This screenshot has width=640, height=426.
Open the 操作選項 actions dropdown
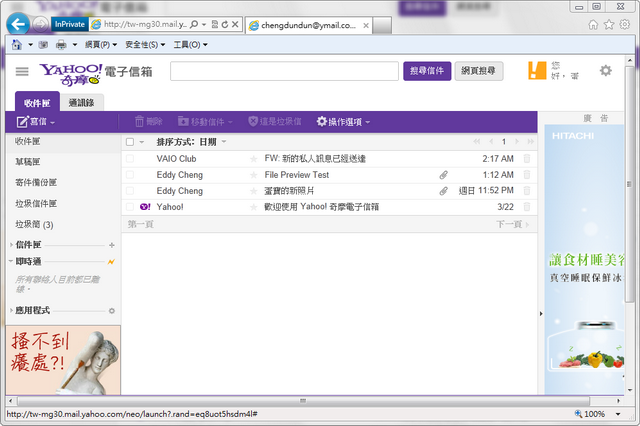pyautogui.click(x=343, y=122)
